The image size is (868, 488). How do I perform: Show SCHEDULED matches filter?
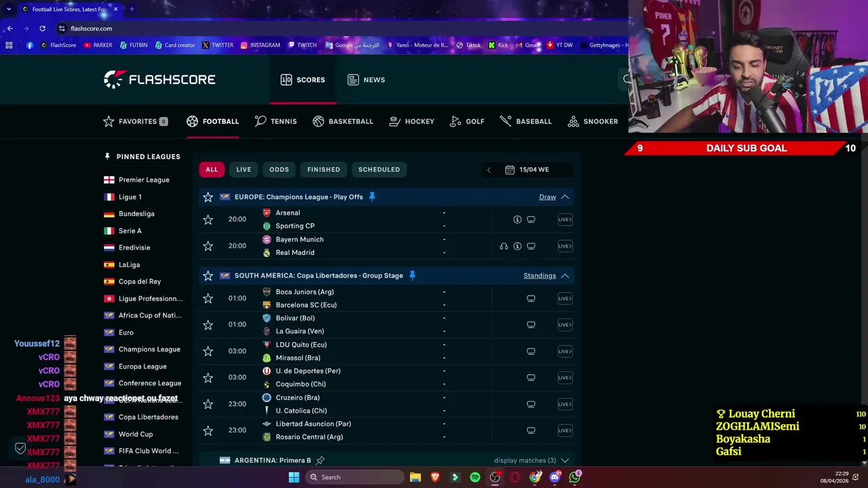coord(379,169)
